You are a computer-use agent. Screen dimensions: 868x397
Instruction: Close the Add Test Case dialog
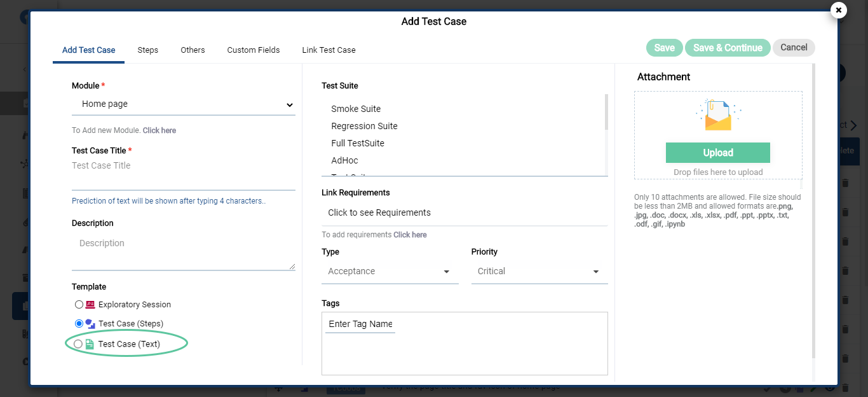[x=839, y=10]
